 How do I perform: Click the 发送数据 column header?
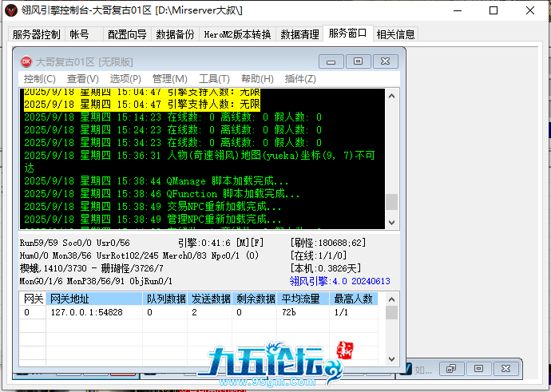(x=210, y=299)
